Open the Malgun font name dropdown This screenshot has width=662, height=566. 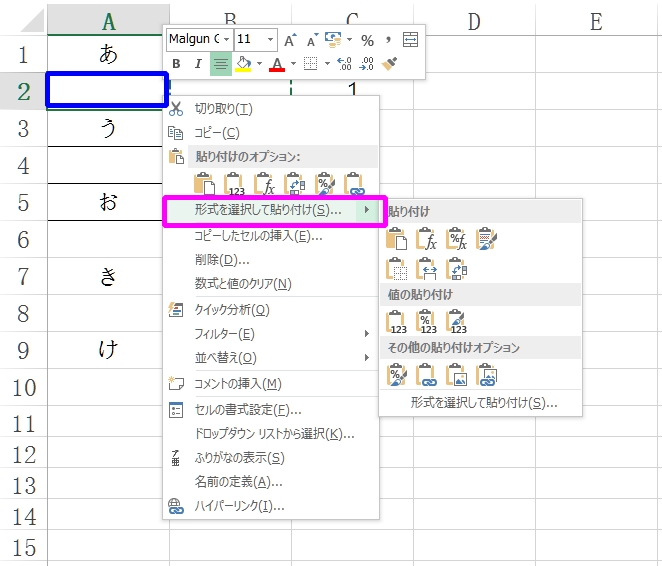(x=227, y=40)
